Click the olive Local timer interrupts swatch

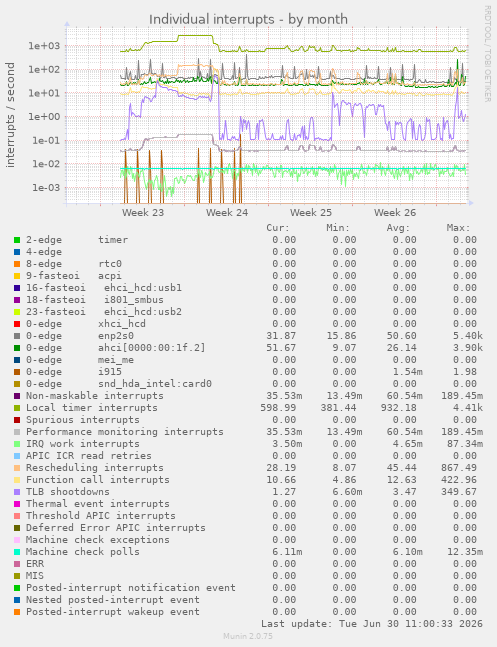(17, 408)
